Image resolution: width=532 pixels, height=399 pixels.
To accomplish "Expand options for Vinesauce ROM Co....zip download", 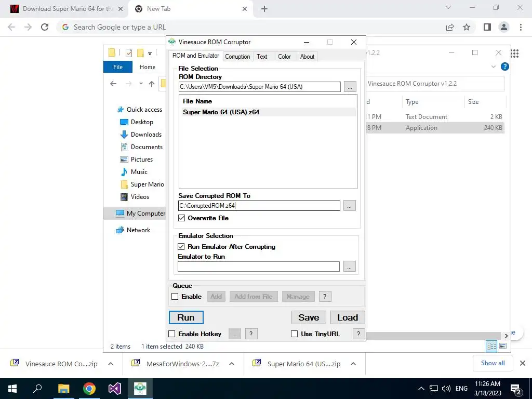I will coord(111,364).
